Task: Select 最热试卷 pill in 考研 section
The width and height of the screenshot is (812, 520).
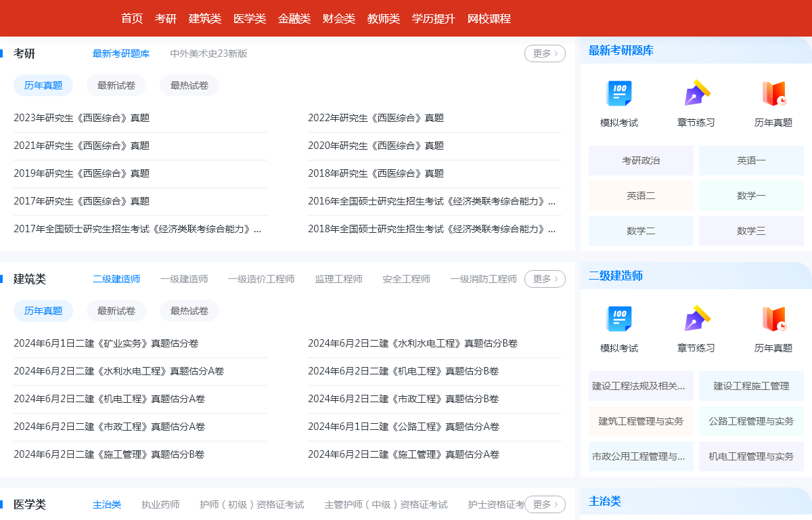Action: click(x=189, y=85)
